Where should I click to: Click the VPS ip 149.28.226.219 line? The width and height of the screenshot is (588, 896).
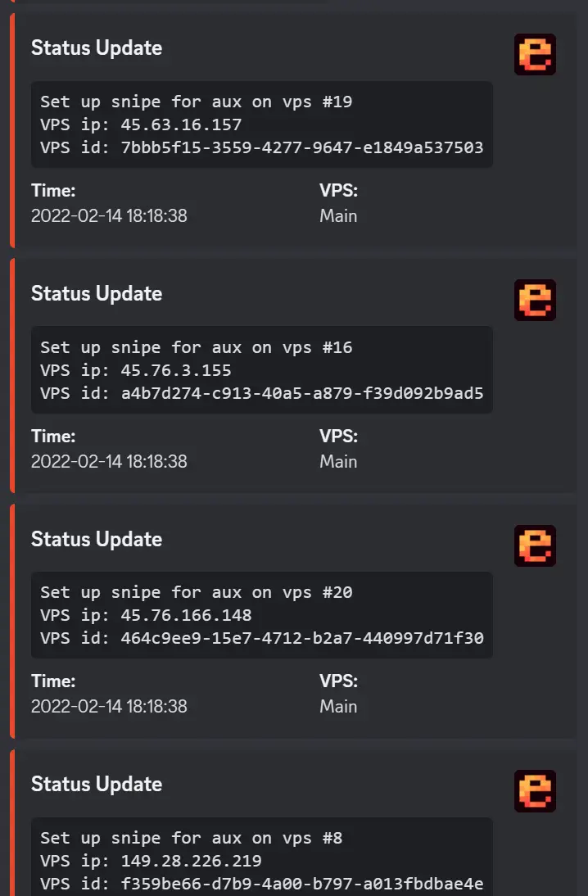tap(151, 861)
